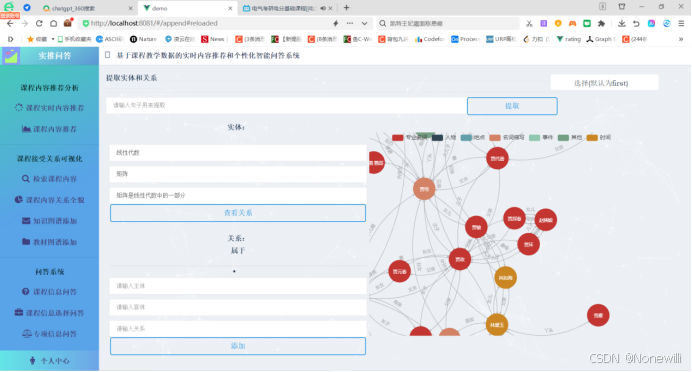Click the browser back arrow

(x=10, y=23)
